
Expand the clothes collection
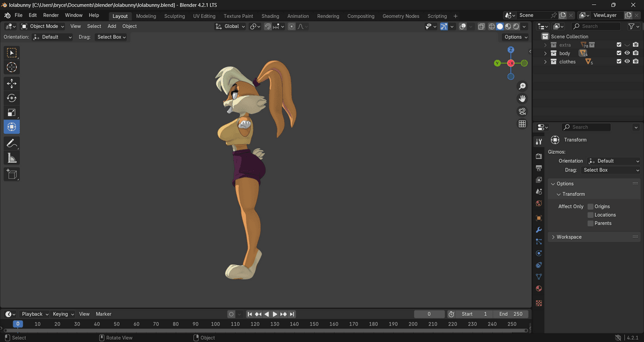point(546,62)
